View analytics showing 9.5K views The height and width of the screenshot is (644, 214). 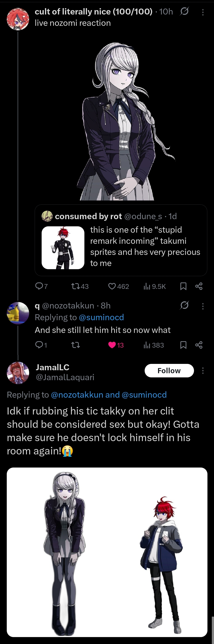click(x=154, y=286)
